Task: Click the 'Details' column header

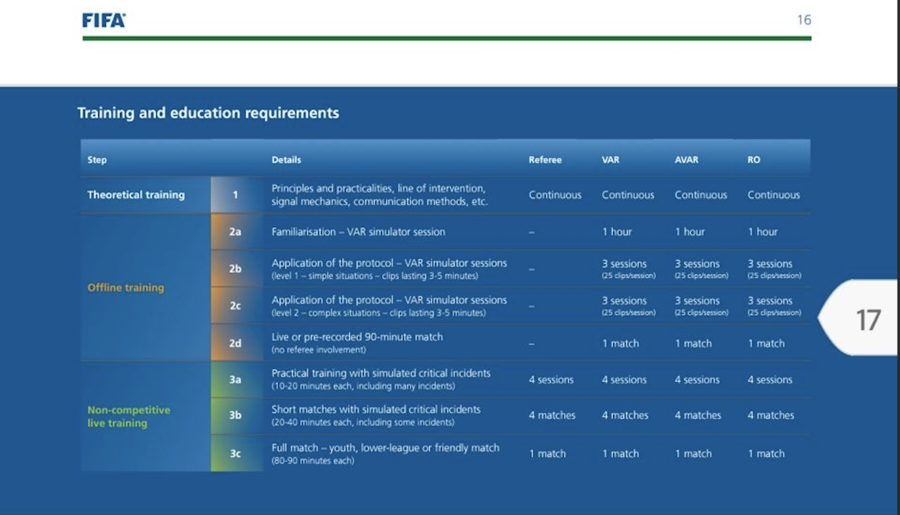Action: click(286, 160)
